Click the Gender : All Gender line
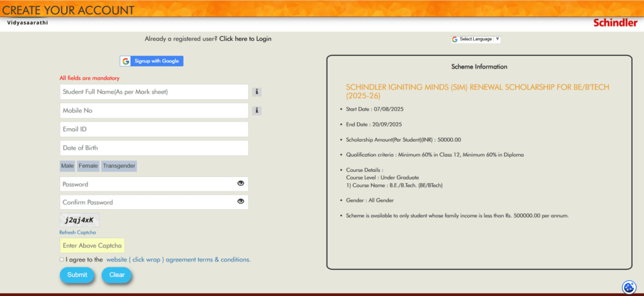 click(370, 201)
